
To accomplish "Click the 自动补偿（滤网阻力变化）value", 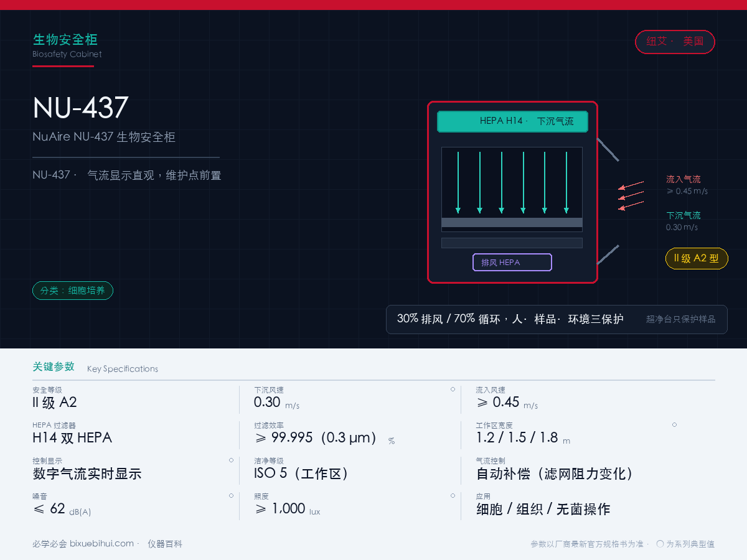I will 555,474.
